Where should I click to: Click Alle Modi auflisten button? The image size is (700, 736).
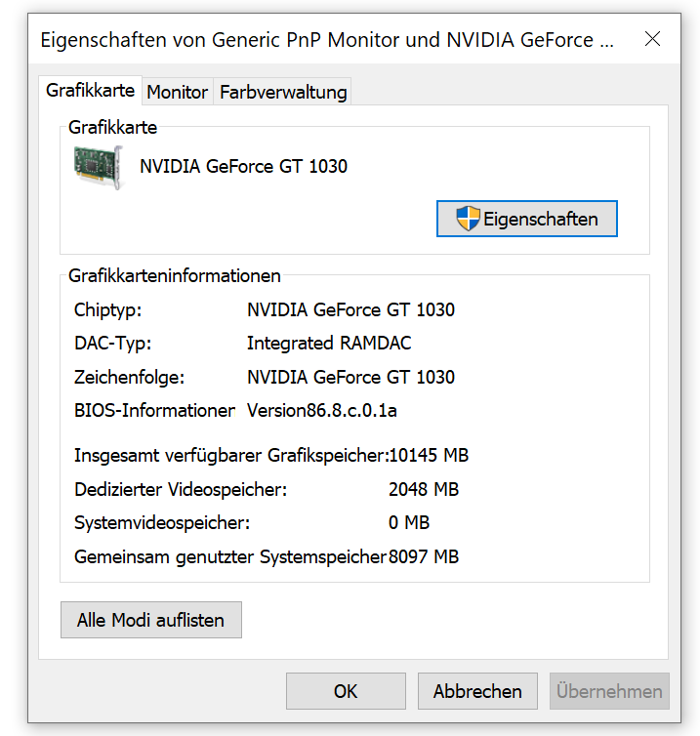(x=151, y=620)
